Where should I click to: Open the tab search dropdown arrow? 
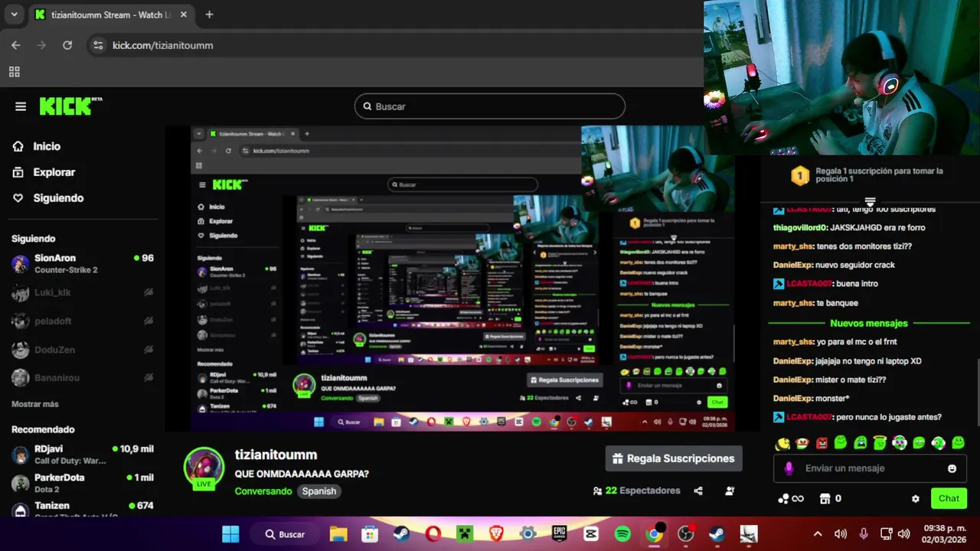click(14, 15)
